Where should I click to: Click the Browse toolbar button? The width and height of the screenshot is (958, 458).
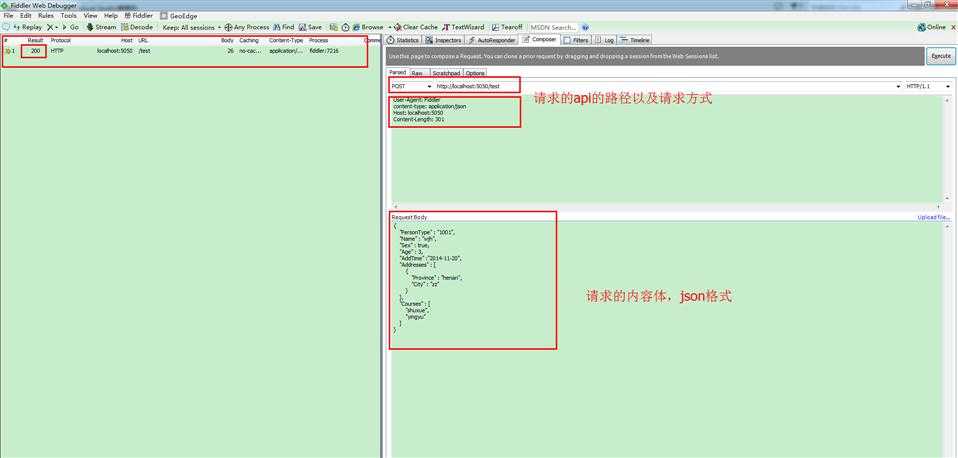click(x=368, y=27)
